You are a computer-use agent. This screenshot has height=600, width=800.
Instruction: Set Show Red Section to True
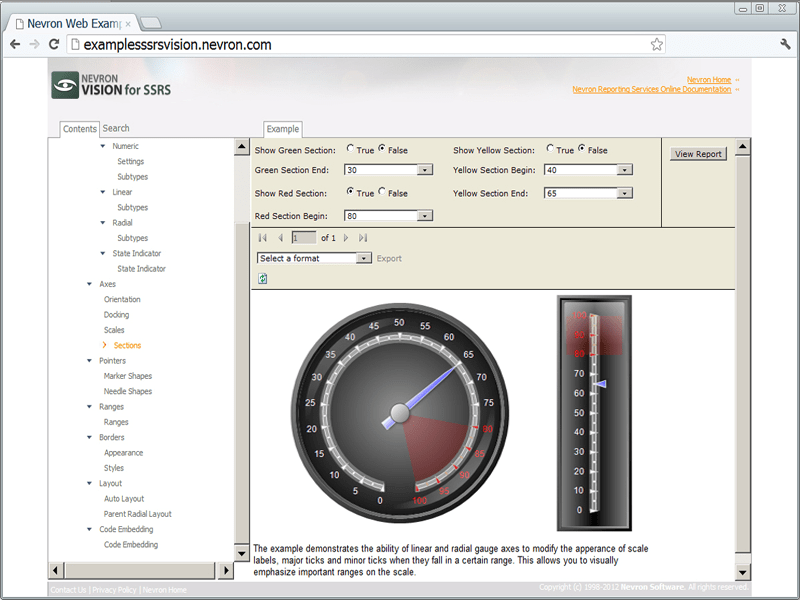[350, 191]
